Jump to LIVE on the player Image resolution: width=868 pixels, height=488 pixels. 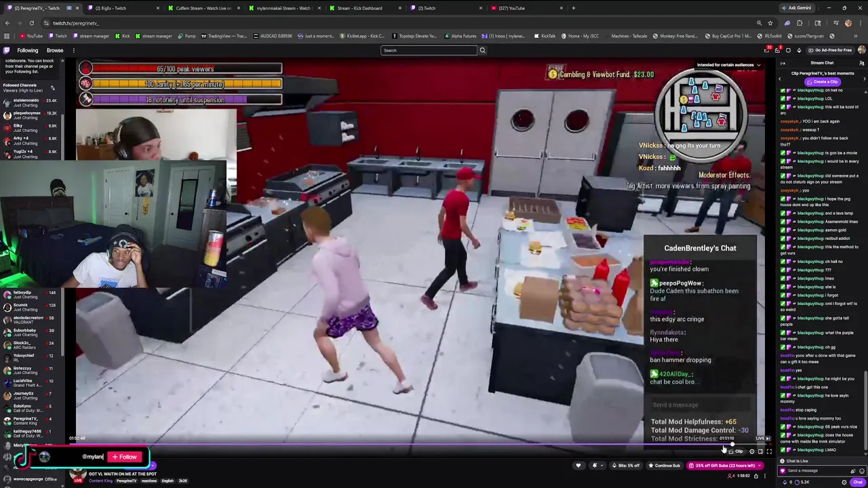pyautogui.click(x=763, y=439)
